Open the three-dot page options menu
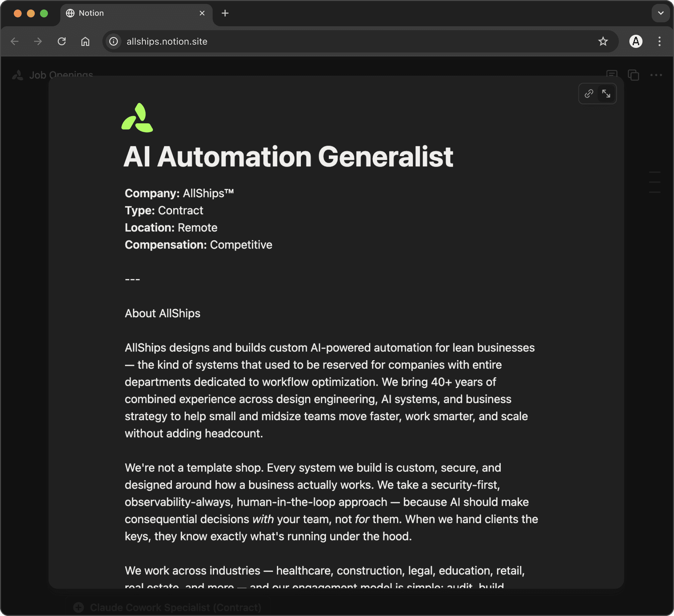 tap(656, 75)
